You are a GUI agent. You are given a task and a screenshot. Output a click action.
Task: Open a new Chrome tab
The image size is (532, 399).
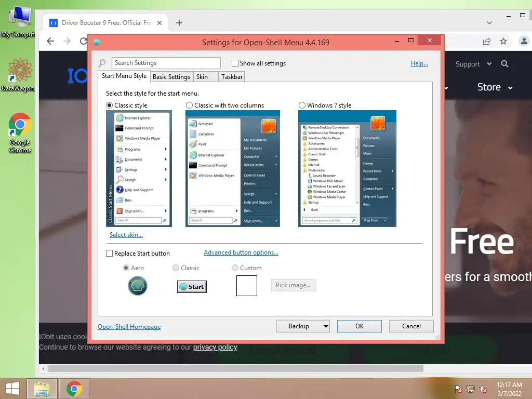pyautogui.click(x=179, y=23)
